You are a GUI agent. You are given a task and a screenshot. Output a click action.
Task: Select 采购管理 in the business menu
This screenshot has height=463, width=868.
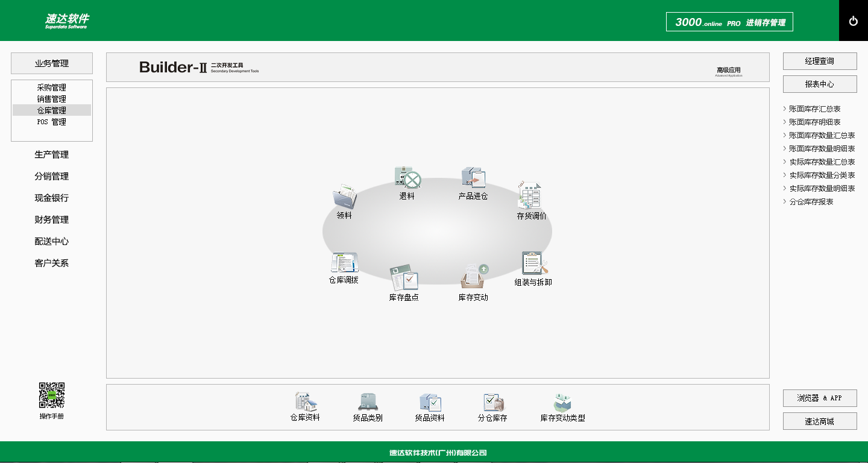coord(52,87)
